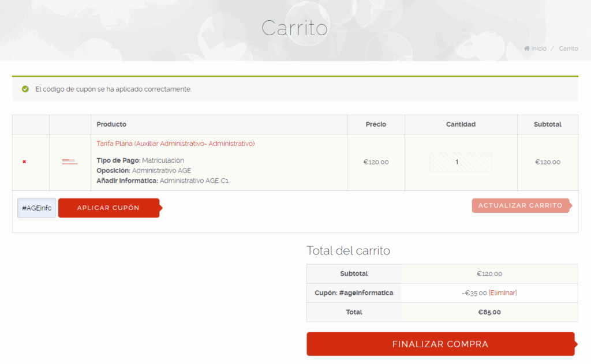Screen dimensions: 591x364
Task: Click the Cantidad column header
Action: [461, 125]
